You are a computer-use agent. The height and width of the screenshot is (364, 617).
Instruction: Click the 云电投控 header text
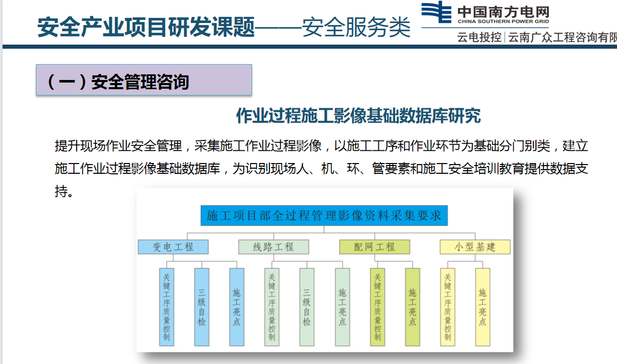[x=479, y=37]
